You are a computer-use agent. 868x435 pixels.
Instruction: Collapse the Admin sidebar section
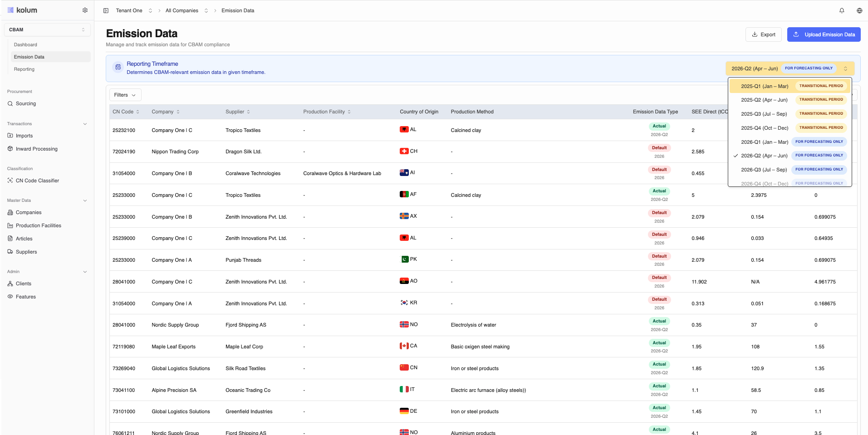[85, 272]
